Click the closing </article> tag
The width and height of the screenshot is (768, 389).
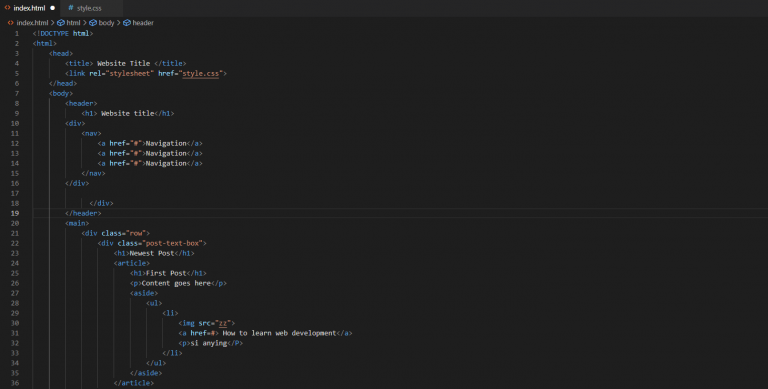pos(134,383)
